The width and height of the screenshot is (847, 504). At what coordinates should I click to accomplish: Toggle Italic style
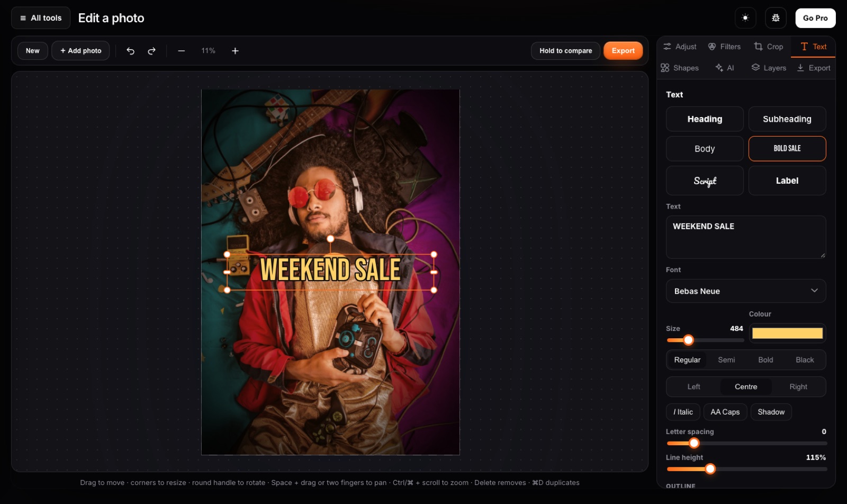pos(683,412)
